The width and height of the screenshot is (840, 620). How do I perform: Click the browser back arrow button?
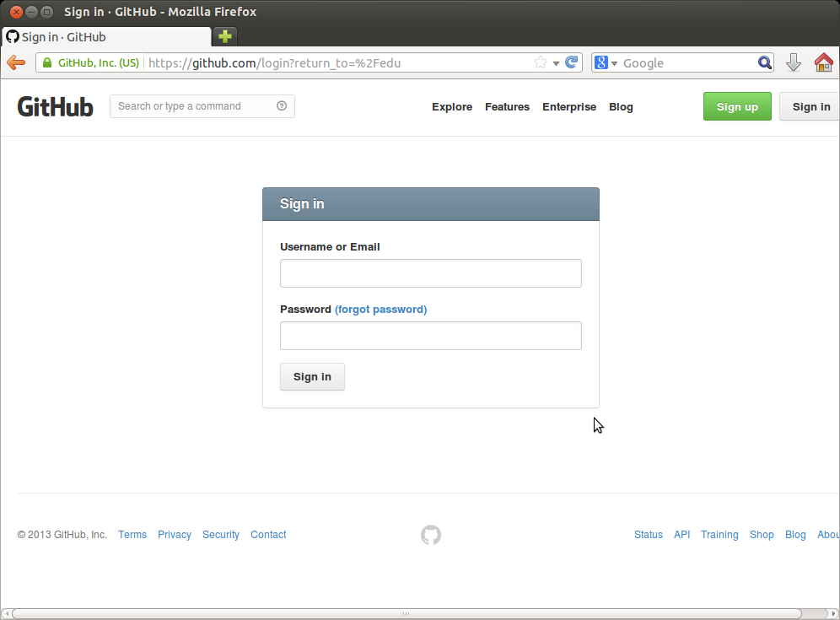coord(16,62)
